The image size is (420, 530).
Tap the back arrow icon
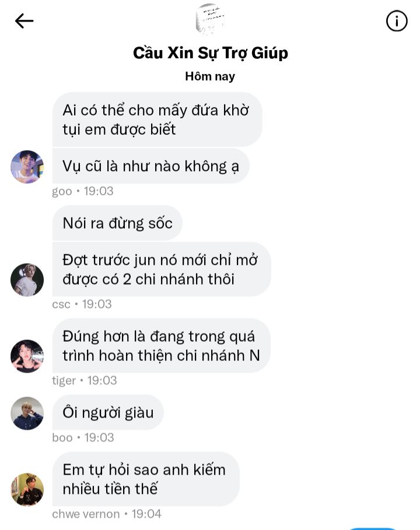tap(24, 21)
